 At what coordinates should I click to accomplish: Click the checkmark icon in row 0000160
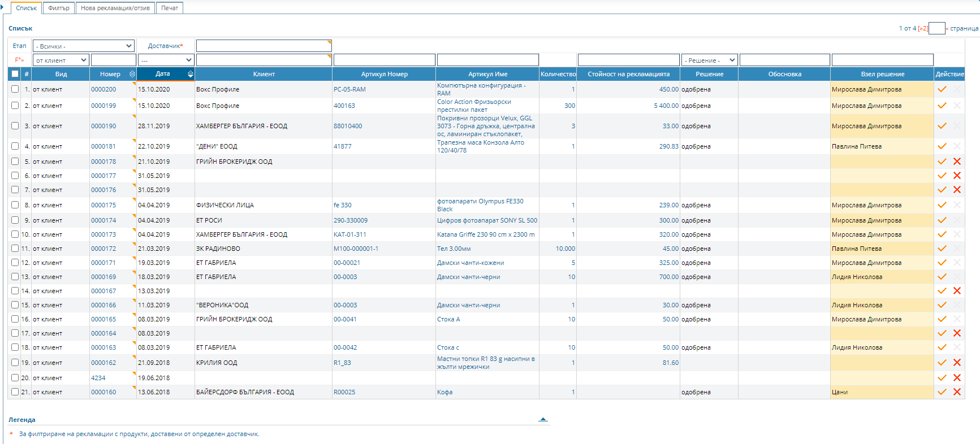[942, 392]
